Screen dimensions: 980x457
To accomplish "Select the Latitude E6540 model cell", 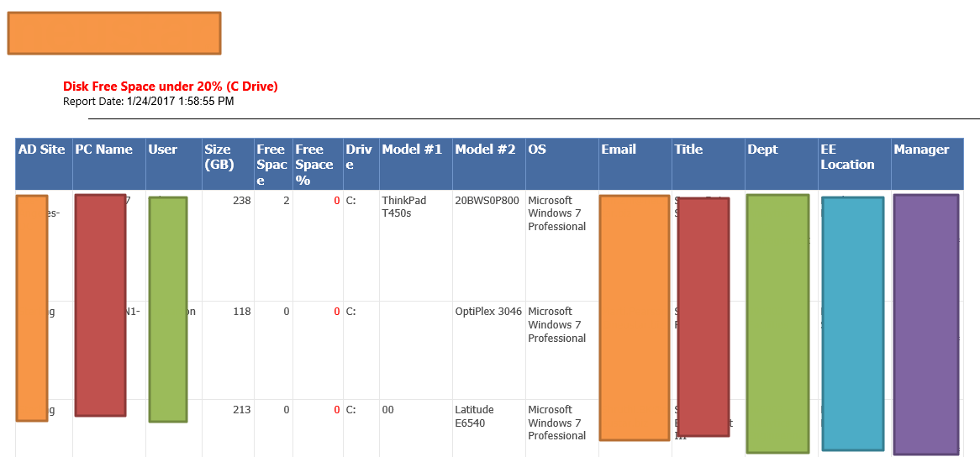I will pos(474,417).
